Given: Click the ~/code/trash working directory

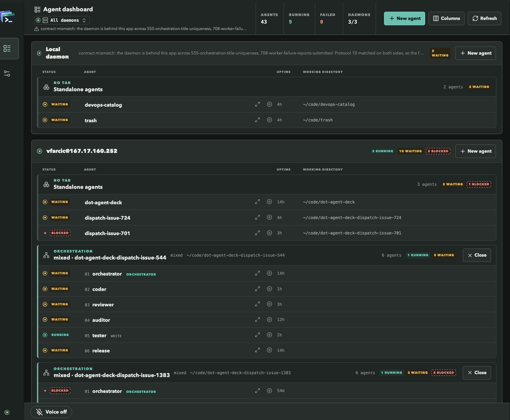Looking at the screenshot, I should (318, 120).
